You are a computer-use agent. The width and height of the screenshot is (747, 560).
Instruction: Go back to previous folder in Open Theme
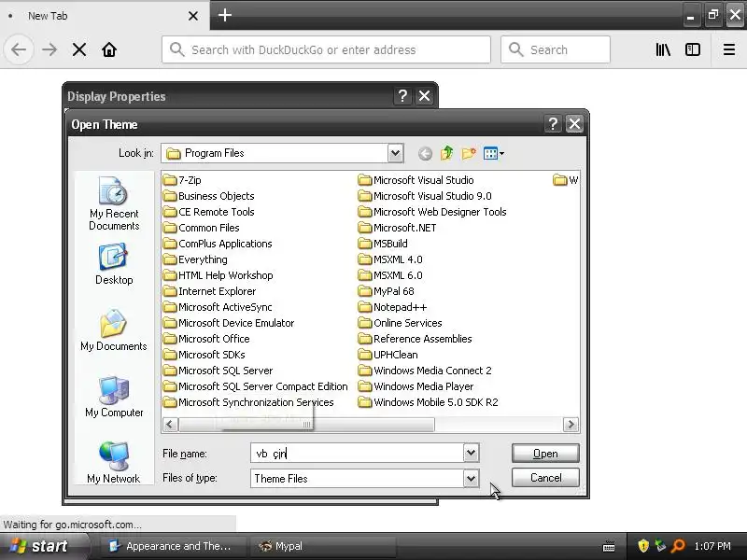(x=425, y=153)
